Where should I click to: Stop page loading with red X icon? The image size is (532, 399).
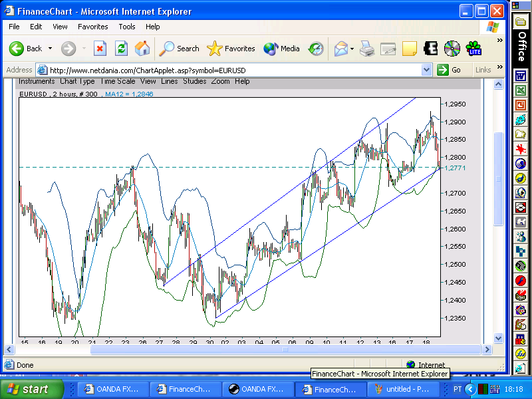tap(100, 49)
